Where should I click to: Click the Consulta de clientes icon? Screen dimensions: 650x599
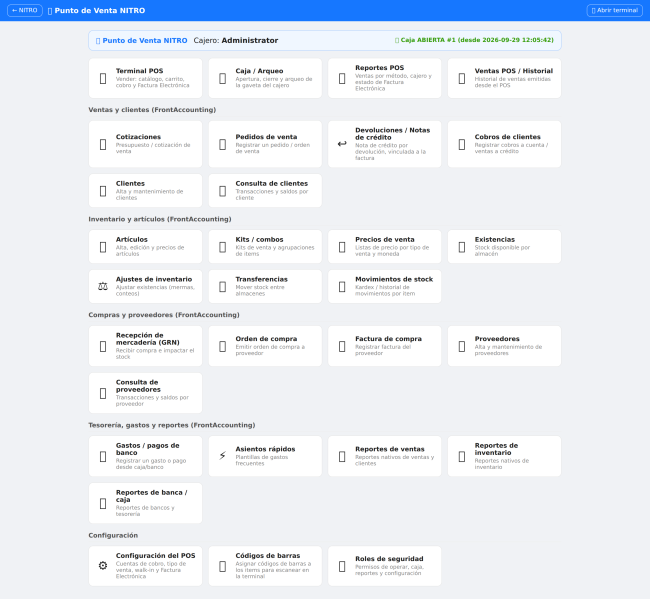223,191
